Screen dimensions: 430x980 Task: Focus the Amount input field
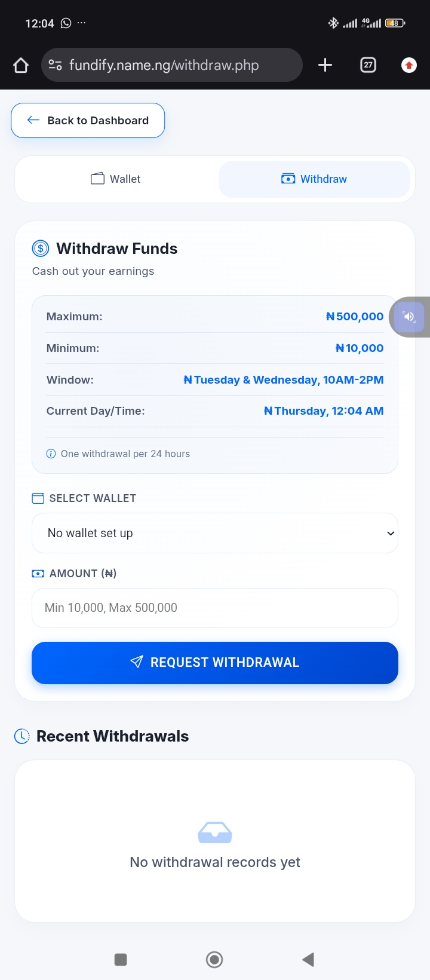coord(215,608)
